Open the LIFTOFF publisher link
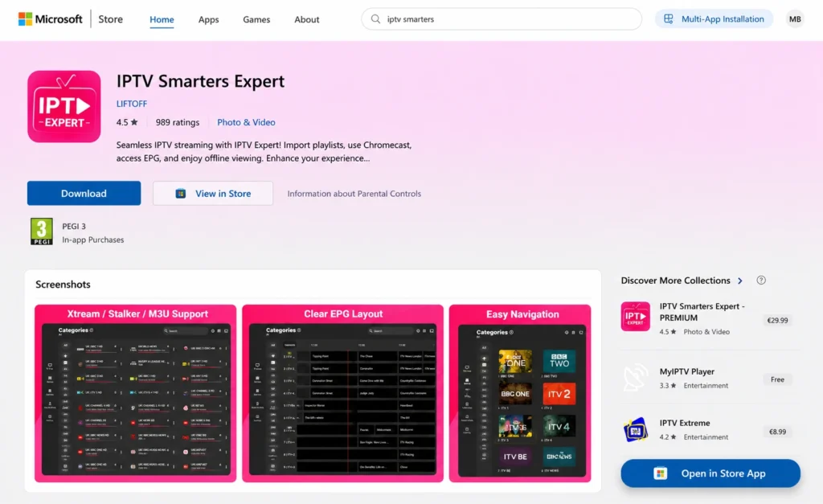The image size is (823, 504). tap(132, 104)
